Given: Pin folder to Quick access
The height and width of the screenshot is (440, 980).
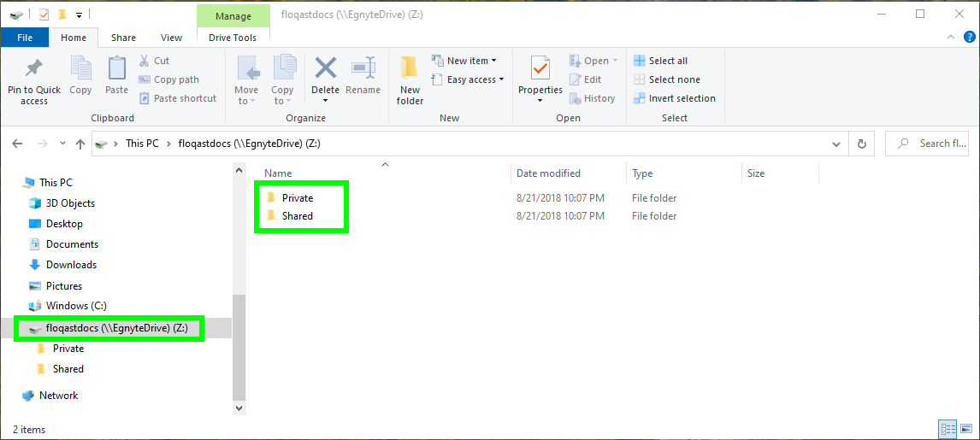Looking at the screenshot, I should pyautogui.click(x=33, y=82).
